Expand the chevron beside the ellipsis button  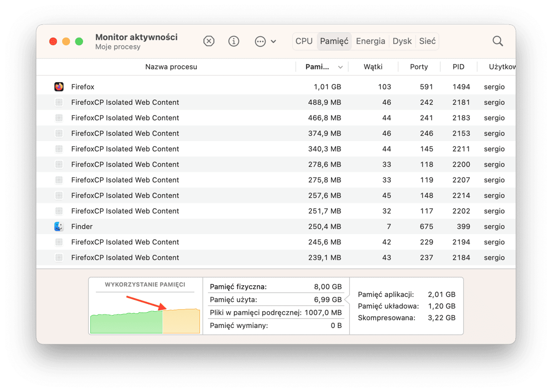point(273,41)
